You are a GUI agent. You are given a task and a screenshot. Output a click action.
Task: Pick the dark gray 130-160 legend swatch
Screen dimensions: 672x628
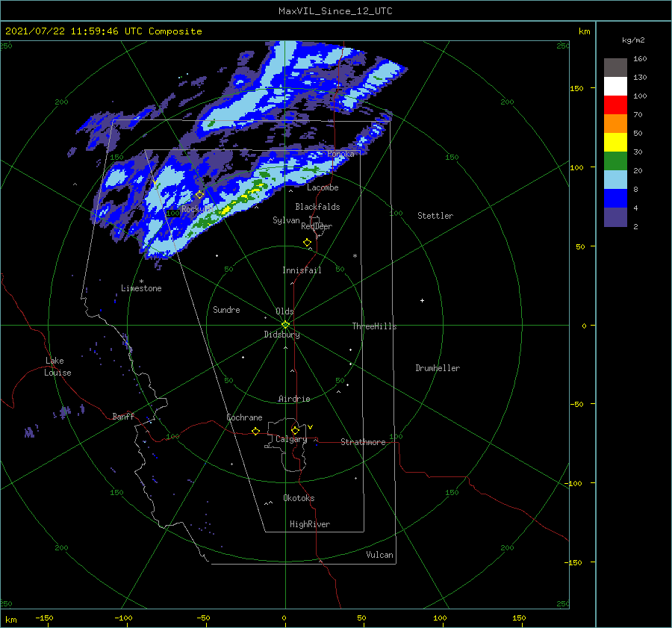pyautogui.click(x=615, y=68)
